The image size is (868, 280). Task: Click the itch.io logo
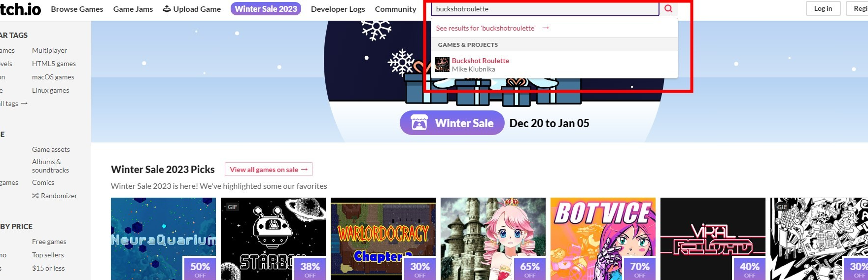coord(20,9)
